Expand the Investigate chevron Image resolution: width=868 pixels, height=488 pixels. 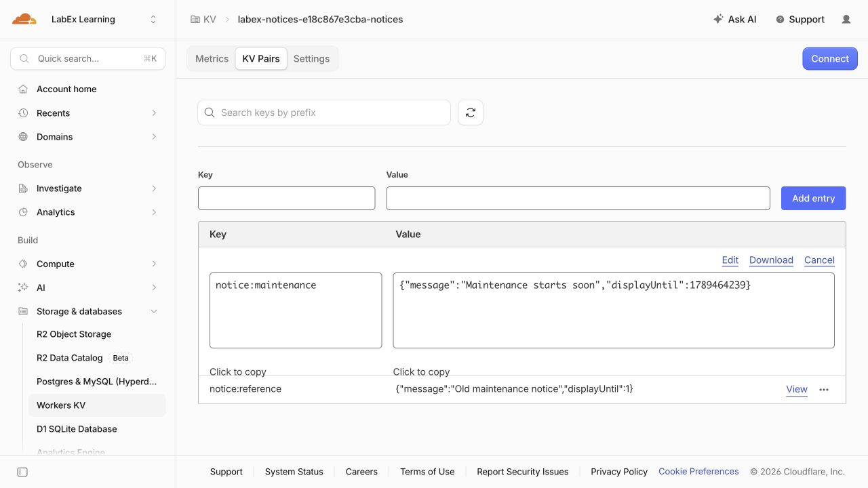[x=154, y=188]
